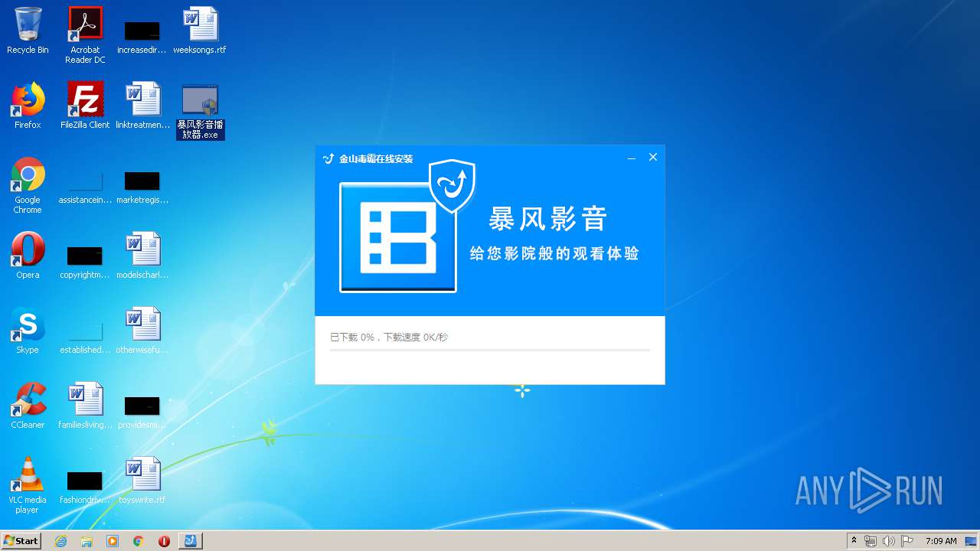Select the 暴风影音播放器.exe file
This screenshot has height=551, width=980.
(200, 112)
